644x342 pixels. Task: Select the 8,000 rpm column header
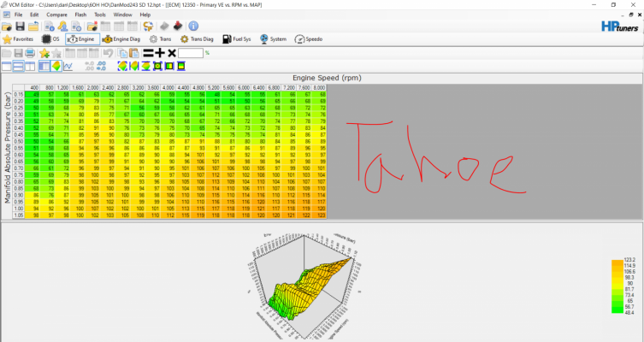(x=319, y=88)
